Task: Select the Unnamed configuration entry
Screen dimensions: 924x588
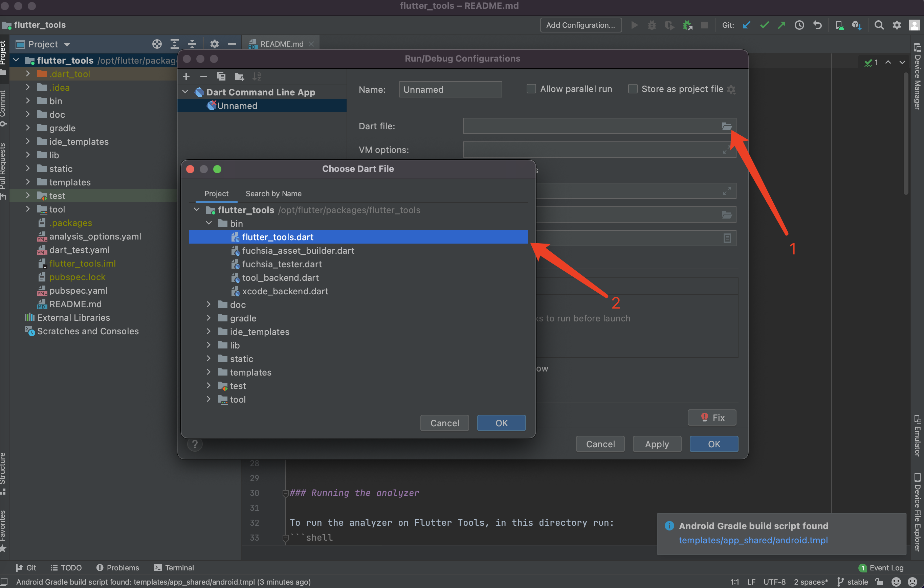Action: (x=262, y=106)
